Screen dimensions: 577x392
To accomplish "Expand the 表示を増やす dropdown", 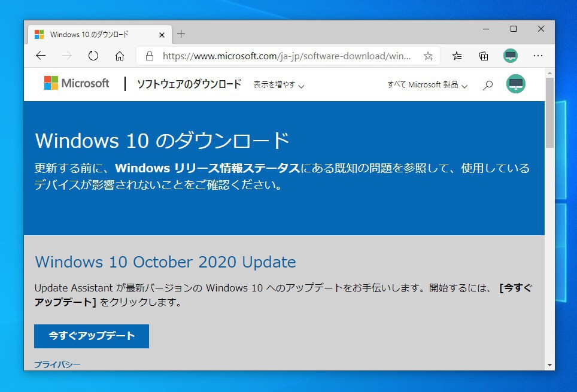I will [279, 84].
